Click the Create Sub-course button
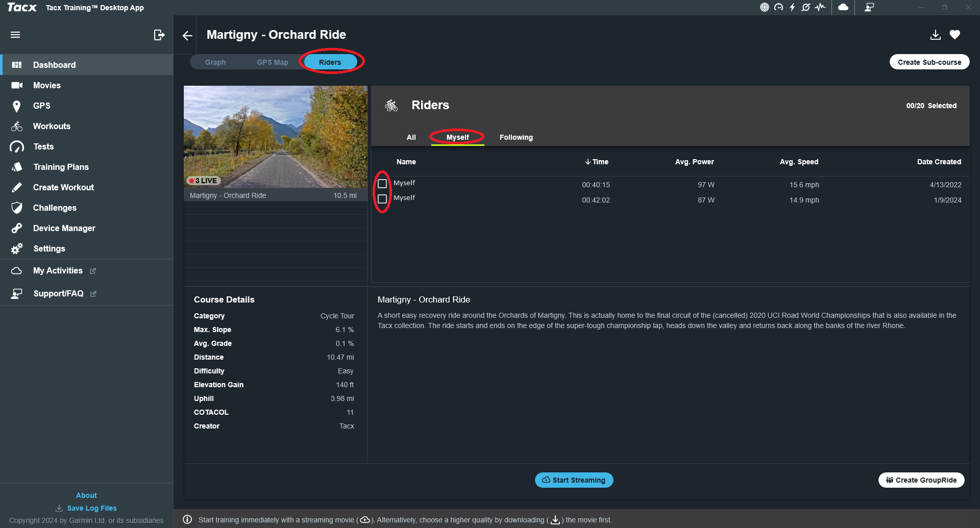Viewport: 980px width, 528px height. tap(929, 62)
